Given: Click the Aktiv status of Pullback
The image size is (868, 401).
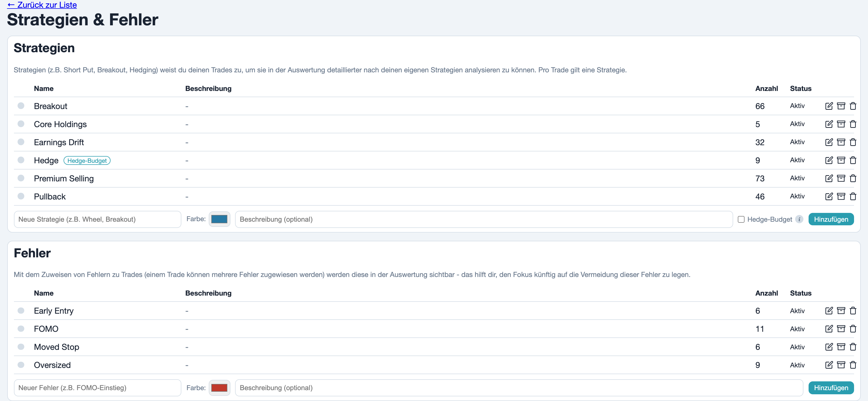Looking at the screenshot, I should pos(797,196).
